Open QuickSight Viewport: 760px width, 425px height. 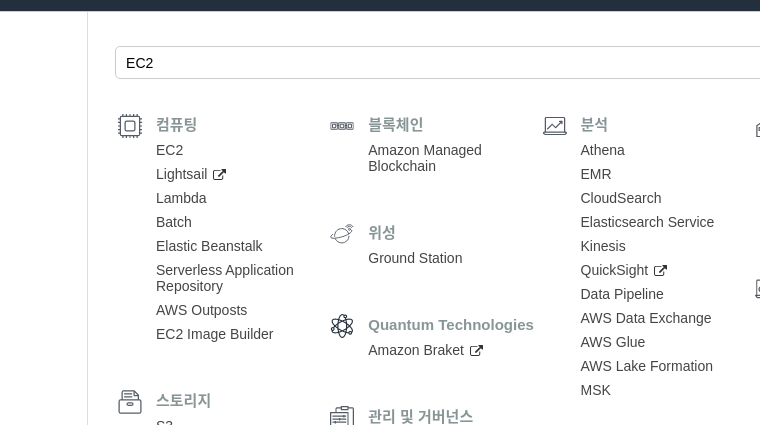pos(614,270)
